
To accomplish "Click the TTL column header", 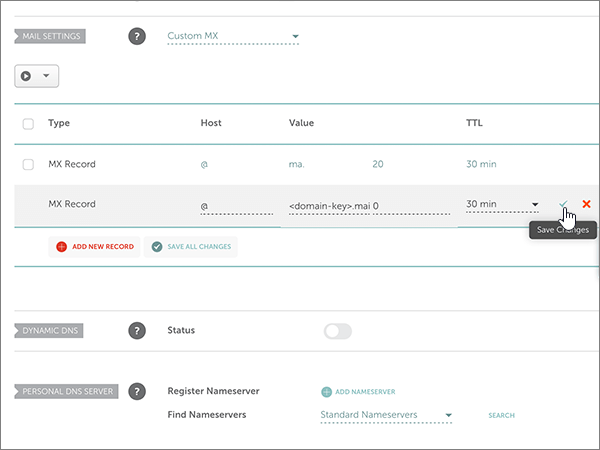I will click(x=475, y=123).
